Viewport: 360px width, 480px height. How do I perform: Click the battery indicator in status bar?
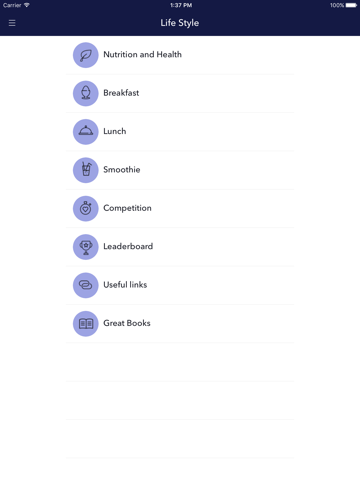tap(351, 5)
